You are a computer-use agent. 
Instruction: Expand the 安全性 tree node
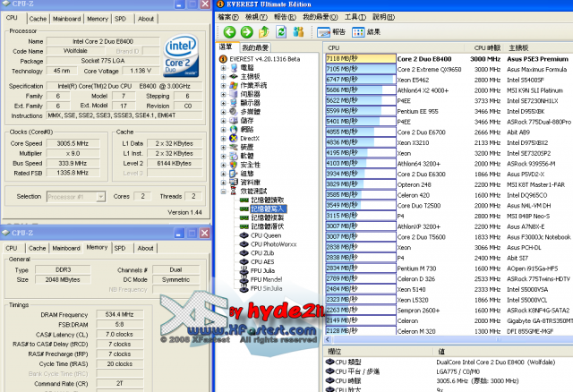[x=223, y=166]
